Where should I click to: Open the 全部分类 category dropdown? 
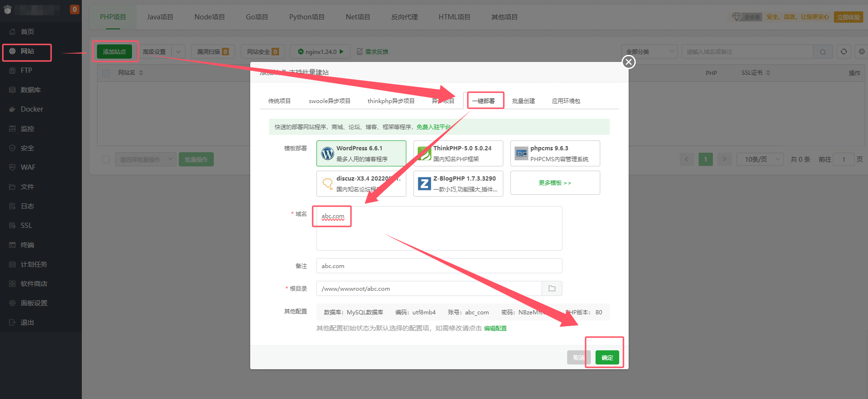click(x=649, y=52)
